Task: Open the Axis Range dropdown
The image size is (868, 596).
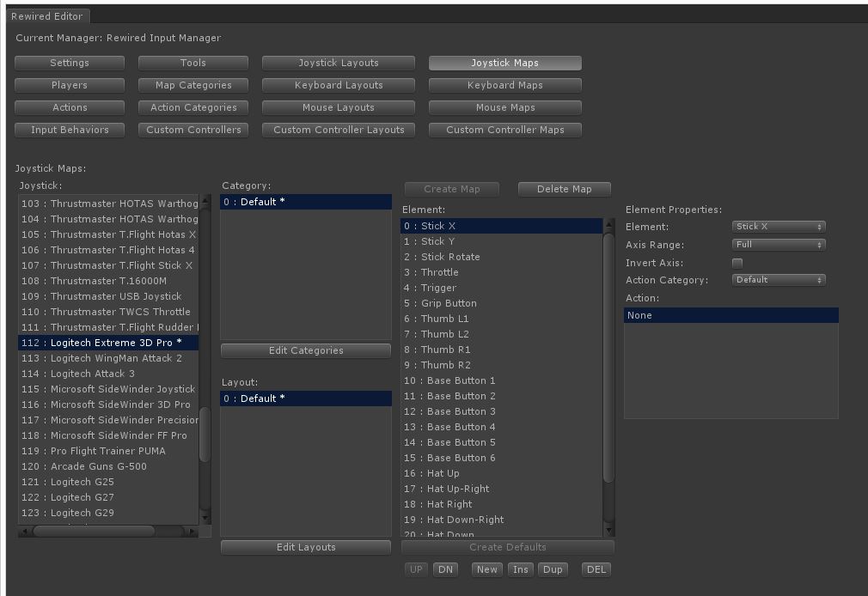Action: click(778, 244)
